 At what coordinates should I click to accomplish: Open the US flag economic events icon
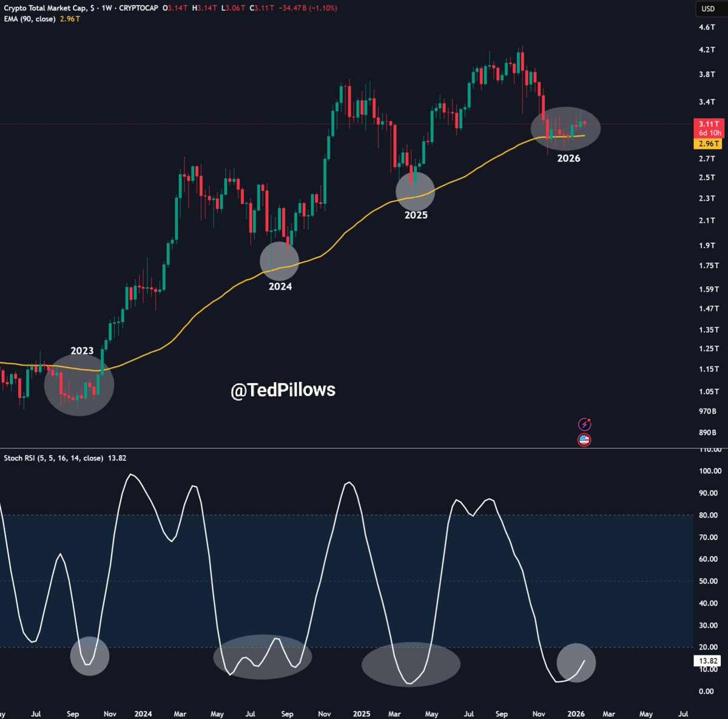(x=584, y=439)
